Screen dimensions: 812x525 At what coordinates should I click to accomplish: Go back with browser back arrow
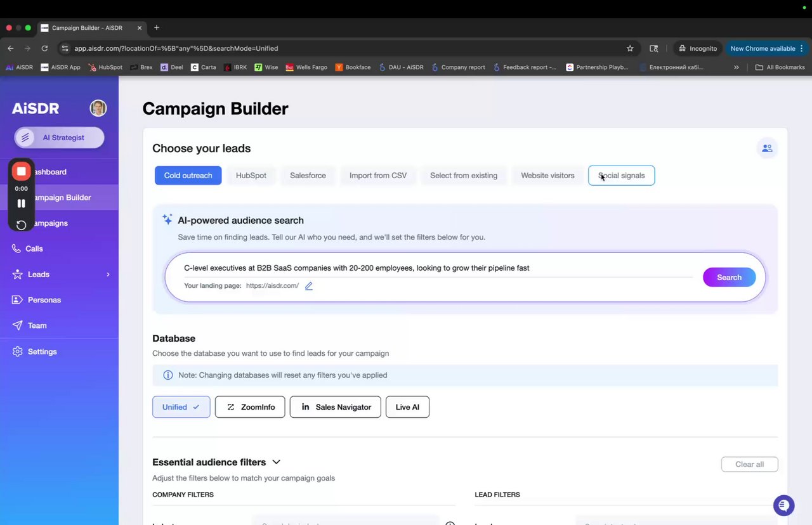tap(11, 48)
